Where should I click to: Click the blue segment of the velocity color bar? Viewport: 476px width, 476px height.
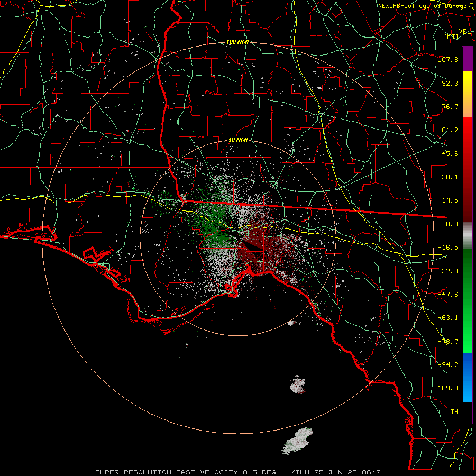[x=467, y=377]
